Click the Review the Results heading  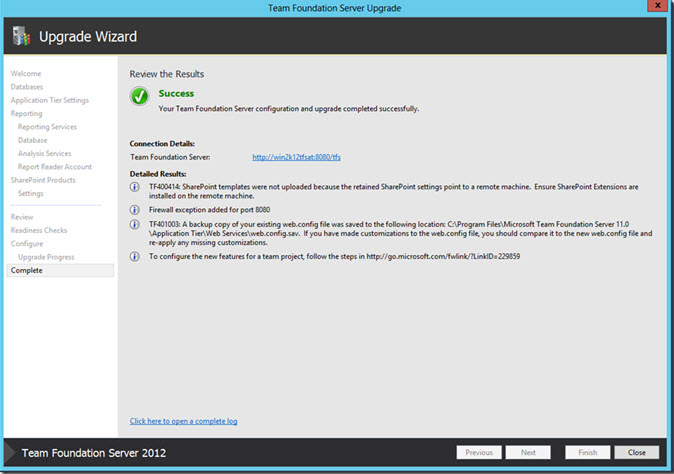167,74
